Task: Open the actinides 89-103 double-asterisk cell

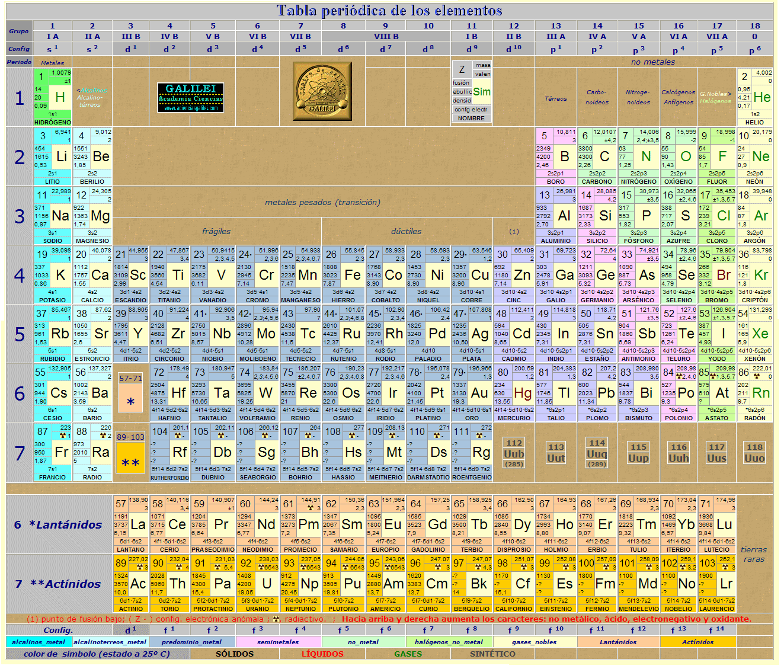Action: pos(130,453)
